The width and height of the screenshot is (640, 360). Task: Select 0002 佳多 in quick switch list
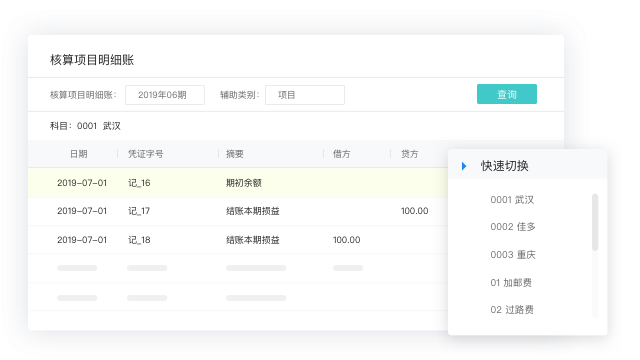[513, 227]
